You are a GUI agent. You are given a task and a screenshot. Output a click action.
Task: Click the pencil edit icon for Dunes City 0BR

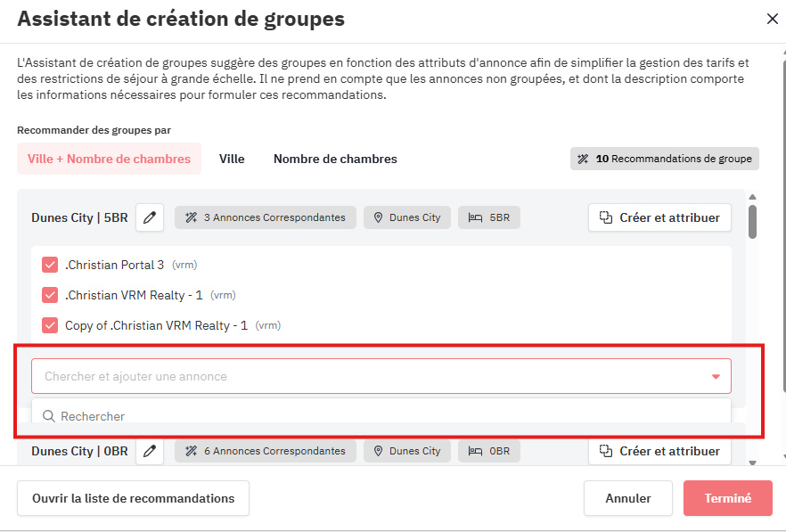150,451
